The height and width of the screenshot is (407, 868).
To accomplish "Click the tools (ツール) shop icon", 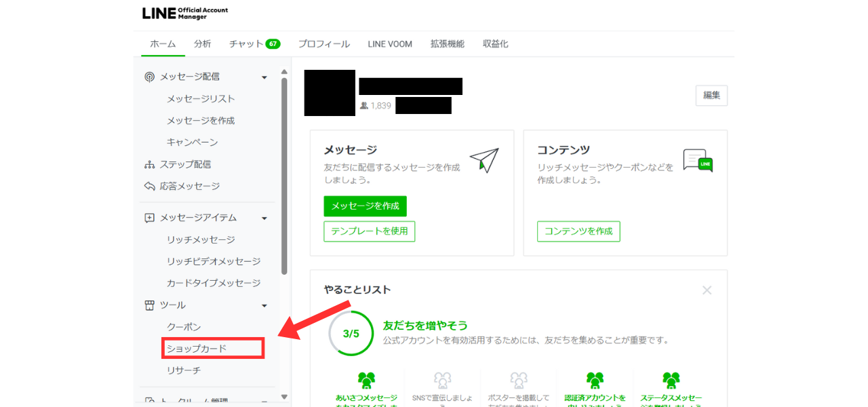I will tap(150, 305).
